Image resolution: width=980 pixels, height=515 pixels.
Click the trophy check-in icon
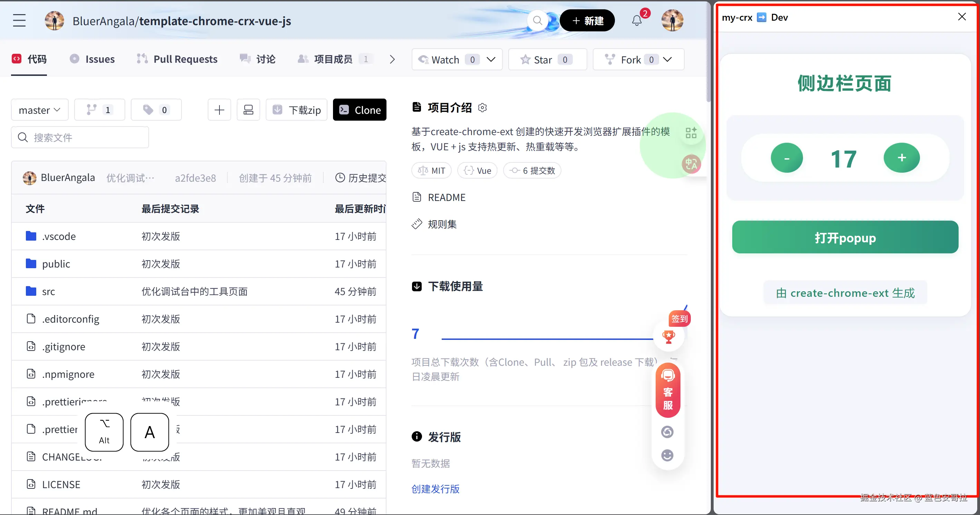(x=668, y=336)
